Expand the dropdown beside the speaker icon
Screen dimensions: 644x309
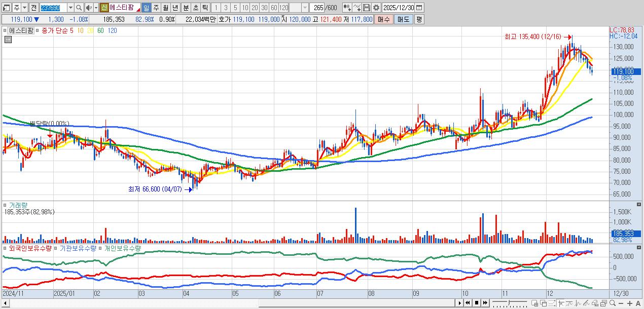96,8
